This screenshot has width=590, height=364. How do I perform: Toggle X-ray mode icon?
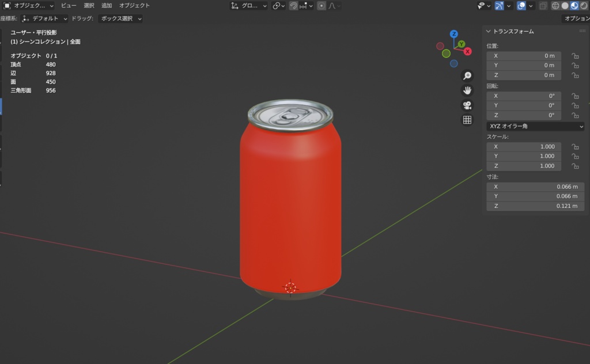(x=543, y=6)
